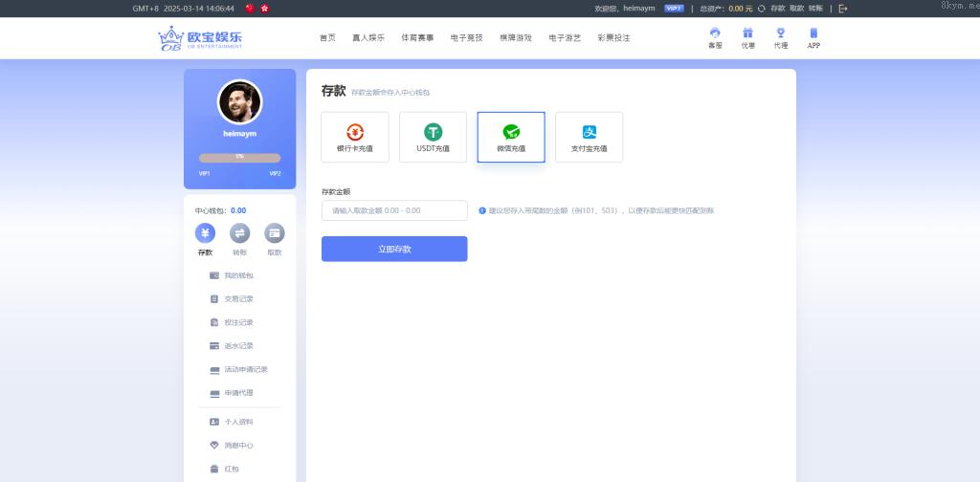Image resolution: width=980 pixels, height=482 pixels.
Task: Open the 优惠 promotions gift icon
Action: pyautogui.click(x=747, y=33)
